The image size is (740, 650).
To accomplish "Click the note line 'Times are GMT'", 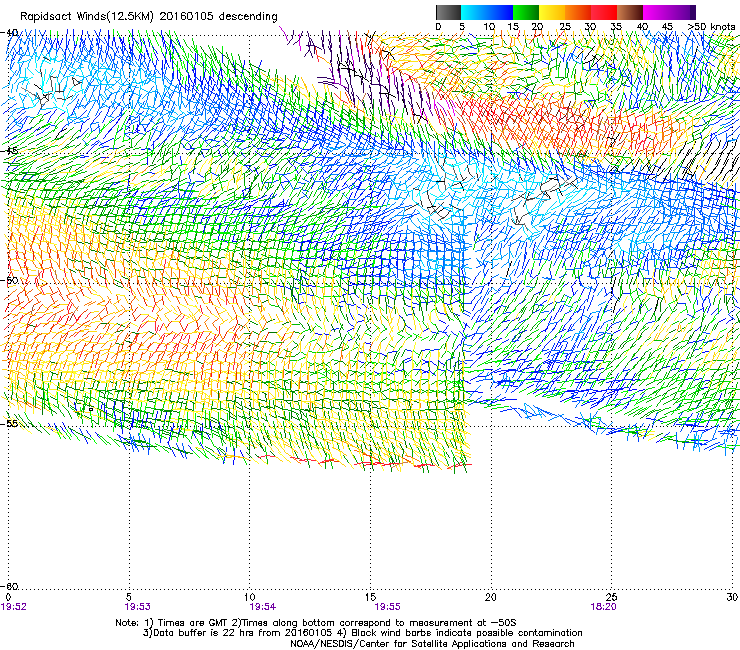I will click(x=316, y=623).
